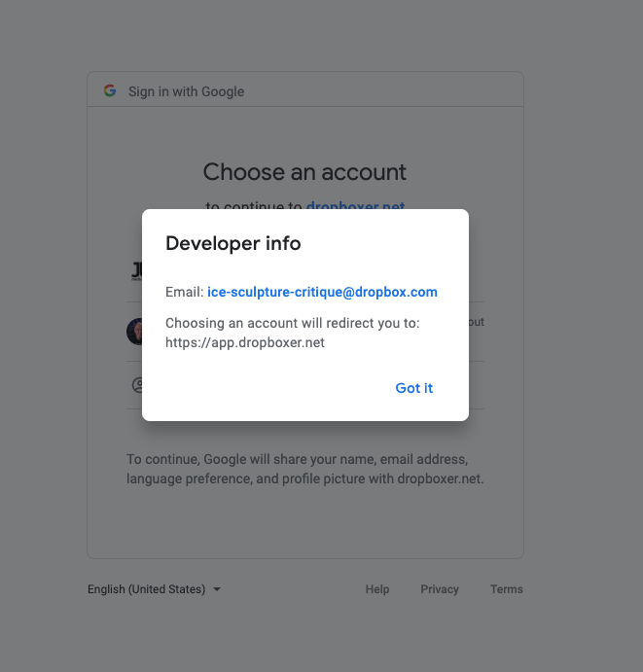Screen dimensions: 643x672
Task: Click the Google will share your name notice text
Action: click(x=304, y=469)
